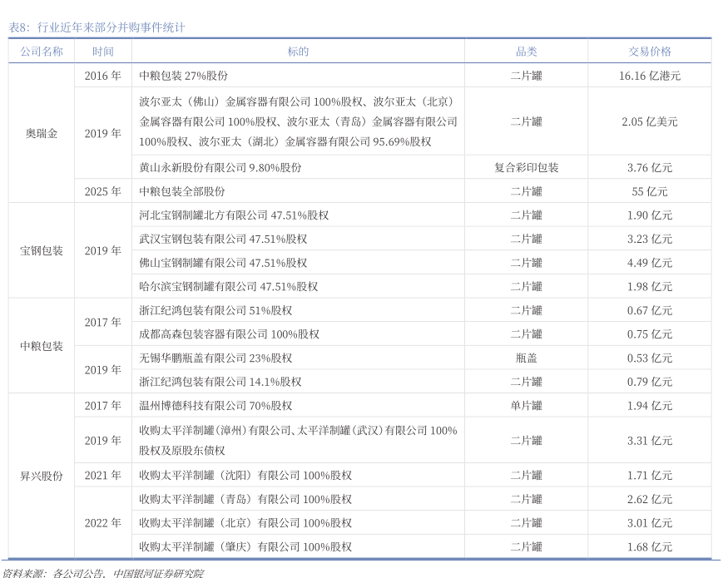728x578 pixels.
Task: Click the 品类 column header
Action: click(x=526, y=52)
